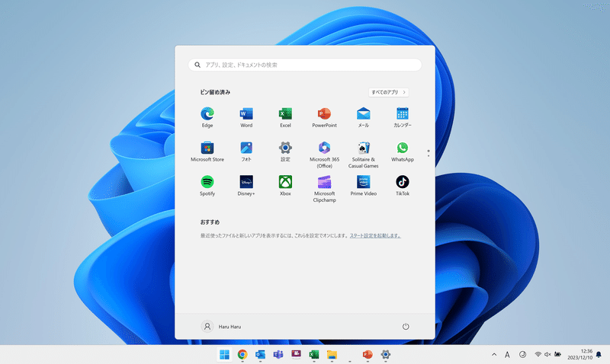Click the power button
The width and height of the screenshot is (610, 364).
[406, 327]
